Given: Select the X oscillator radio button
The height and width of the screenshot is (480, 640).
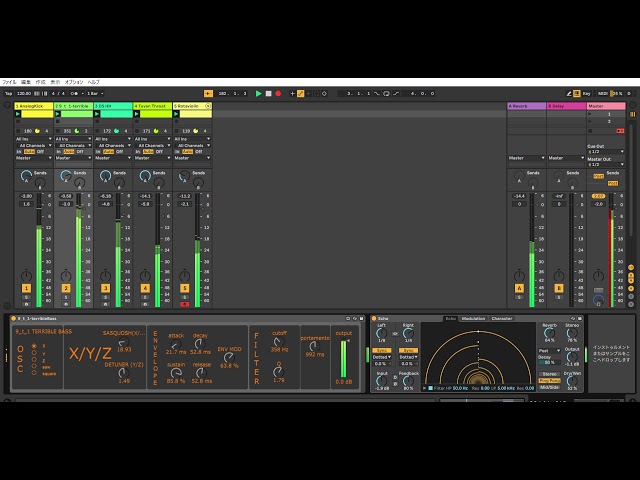Looking at the screenshot, I should tap(34, 346).
